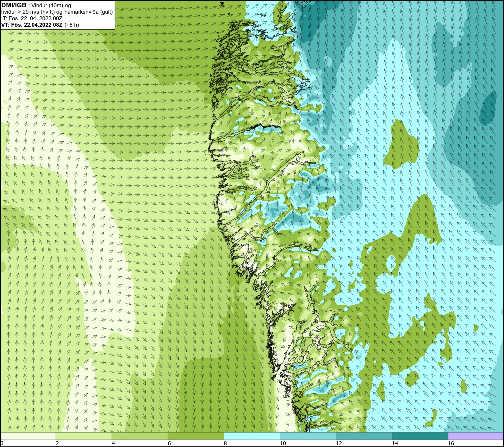Click the 6–8 m/s dark green legend swatch

[x=196, y=436]
